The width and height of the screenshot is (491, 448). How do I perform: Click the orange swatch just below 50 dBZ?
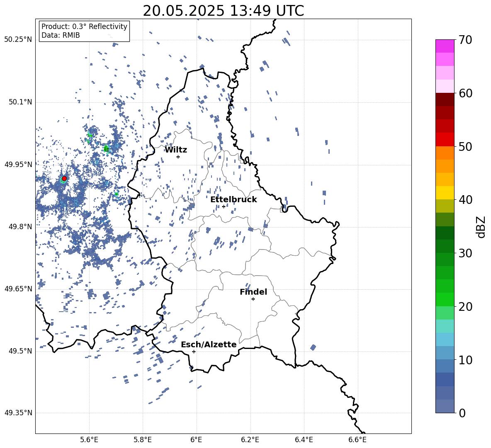coord(445,153)
